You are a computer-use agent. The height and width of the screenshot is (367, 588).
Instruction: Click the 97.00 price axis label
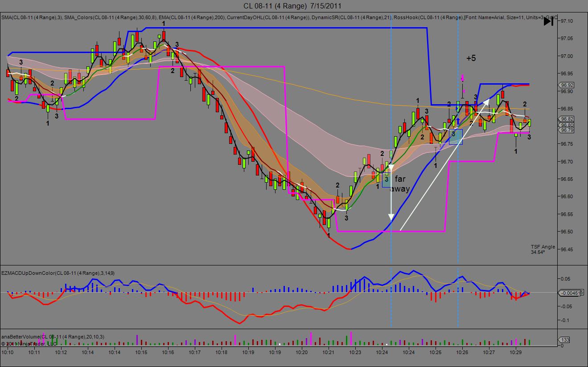point(567,56)
